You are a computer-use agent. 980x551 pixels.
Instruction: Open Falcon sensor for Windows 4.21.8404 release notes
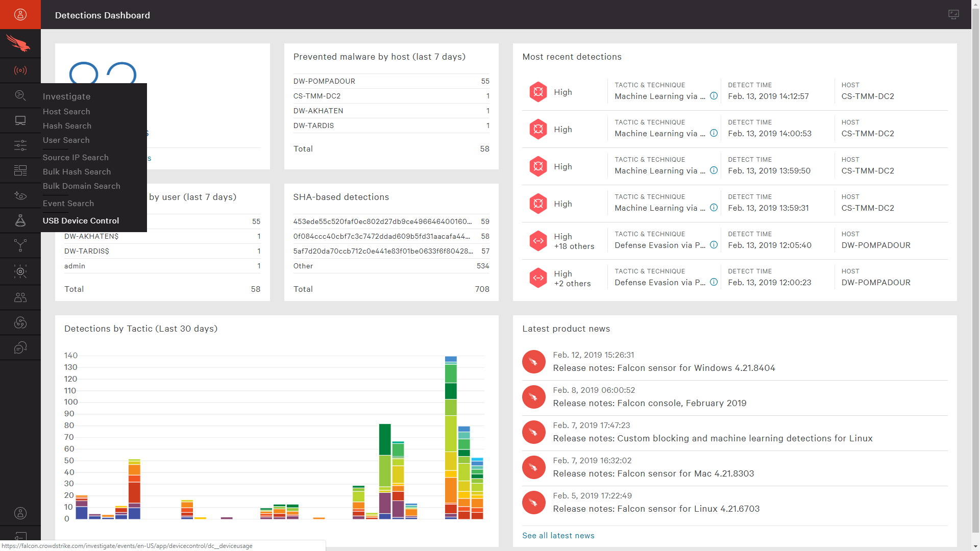point(664,368)
